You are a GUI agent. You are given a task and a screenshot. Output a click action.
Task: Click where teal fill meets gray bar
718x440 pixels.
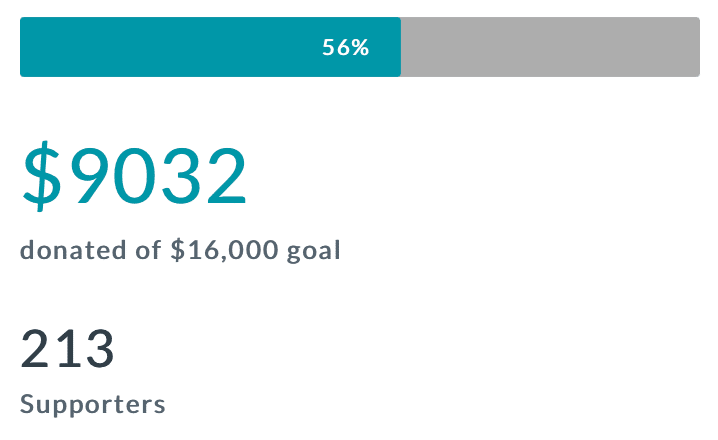point(401,47)
